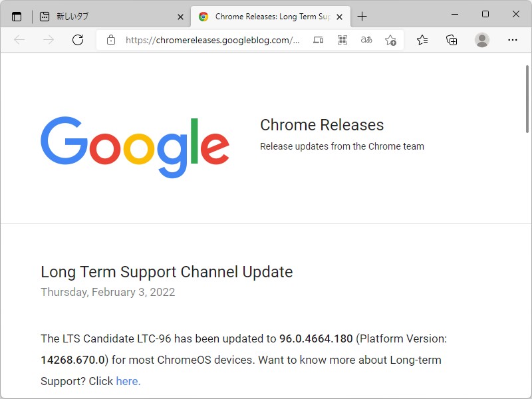Select the Chrome Releases tab
532x399 pixels.
pyautogui.click(x=266, y=16)
